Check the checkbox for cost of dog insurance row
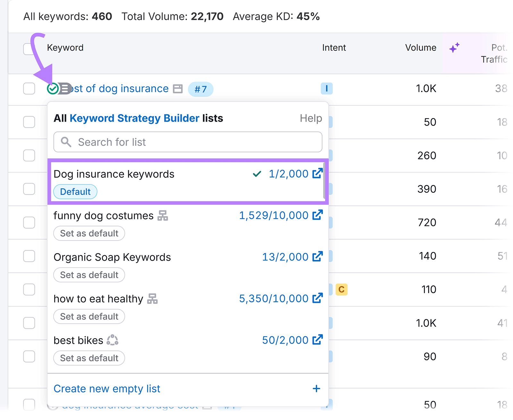 pos(29,89)
